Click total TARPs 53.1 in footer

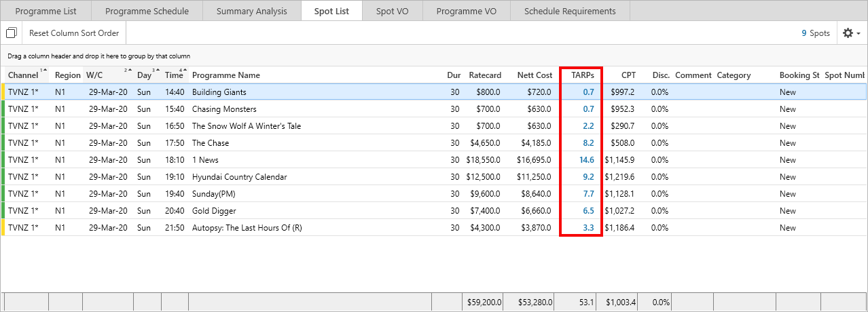(x=587, y=303)
